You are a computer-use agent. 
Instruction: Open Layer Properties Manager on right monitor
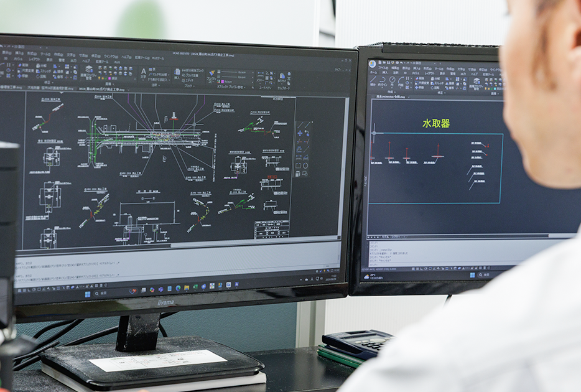[476, 82]
